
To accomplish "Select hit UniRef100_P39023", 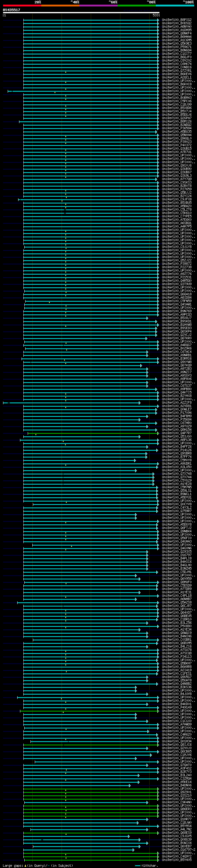I will (x=176, y=142).
